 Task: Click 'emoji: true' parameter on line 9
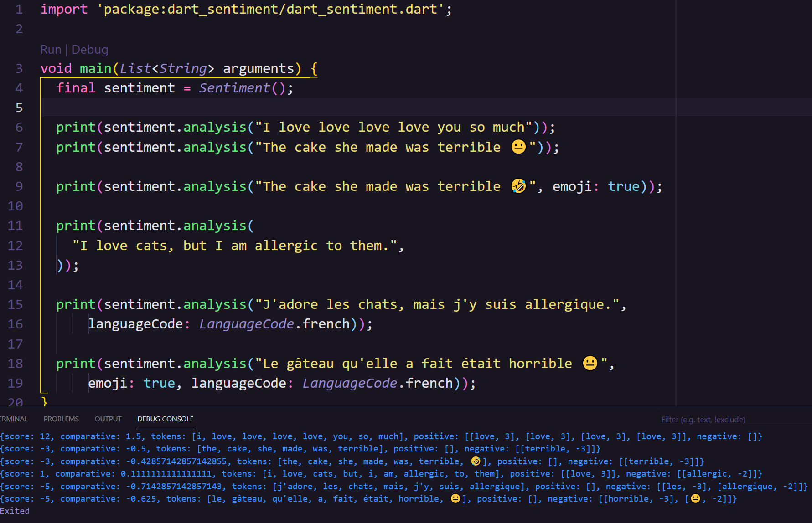coord(596,186)
